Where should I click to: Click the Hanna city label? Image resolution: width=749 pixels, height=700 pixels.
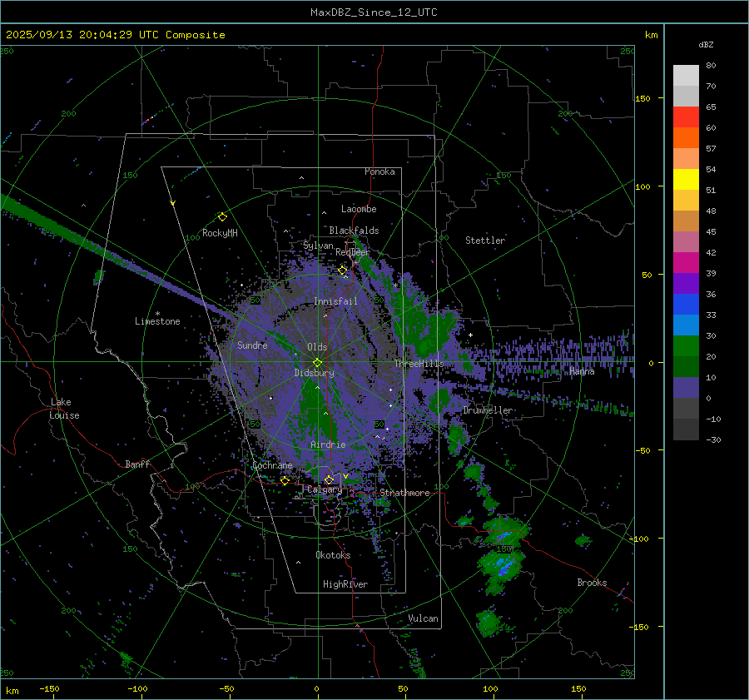click(x=582, y=371)
